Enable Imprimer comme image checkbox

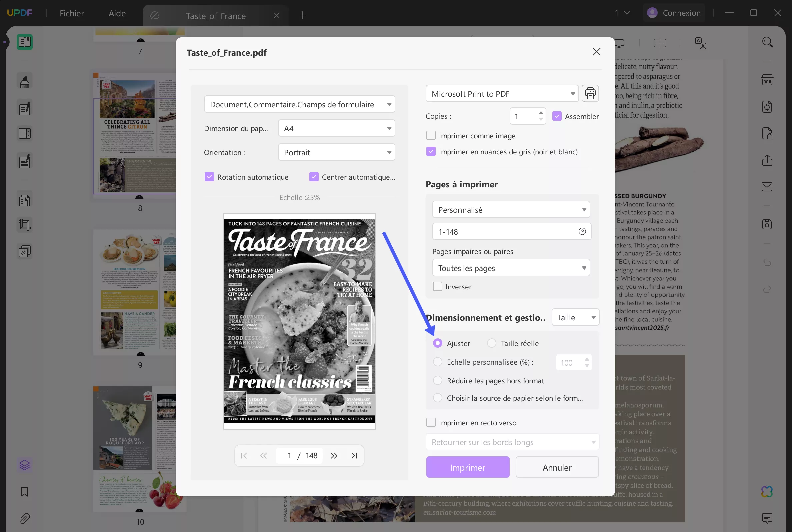coord(431,136)
